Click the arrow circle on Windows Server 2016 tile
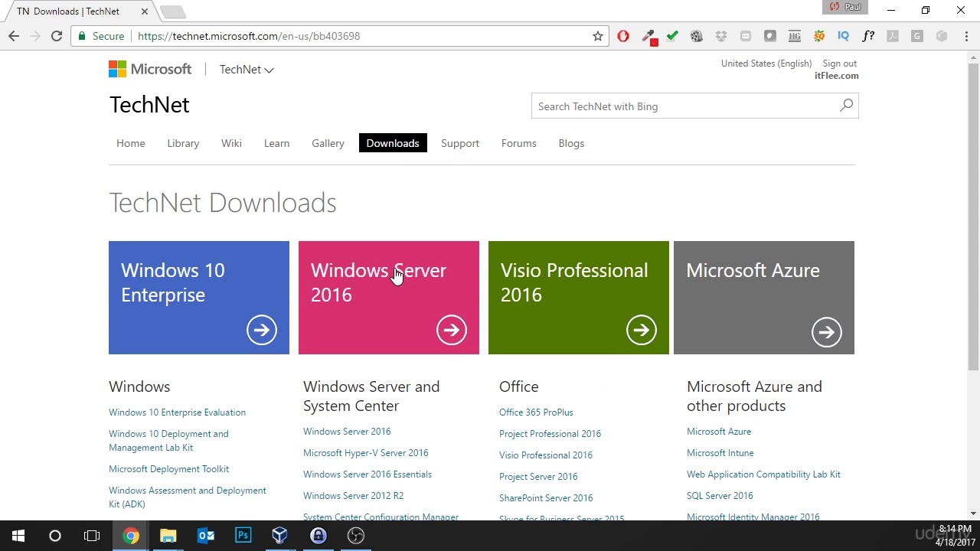980x551 pixels. (x=452, y=330)
